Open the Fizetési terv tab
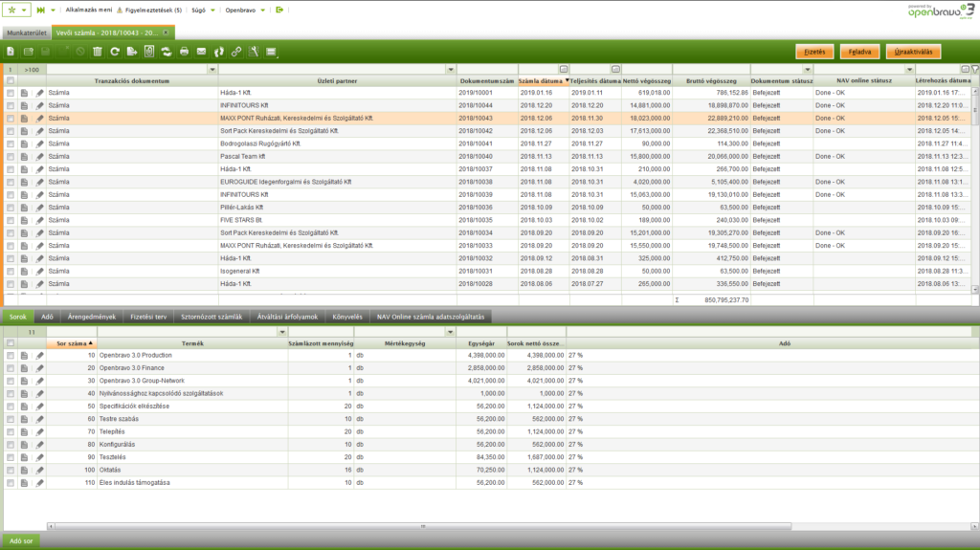Screen dimensions: 980x550 click(x=148, y=317)
